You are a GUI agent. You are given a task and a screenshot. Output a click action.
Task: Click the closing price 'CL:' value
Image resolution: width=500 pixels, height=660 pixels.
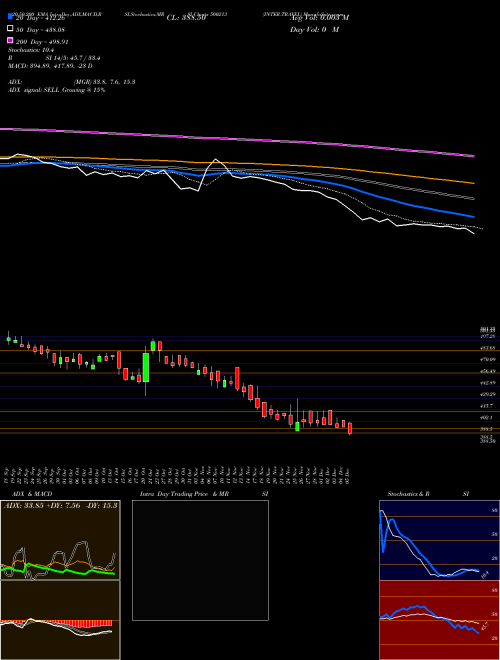coord(186,18)
